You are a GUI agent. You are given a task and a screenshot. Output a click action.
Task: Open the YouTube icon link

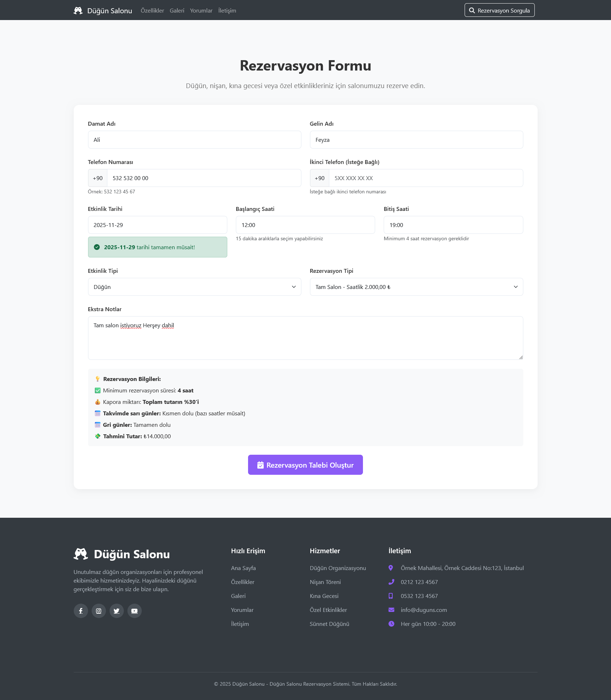(x=135, y=611)
